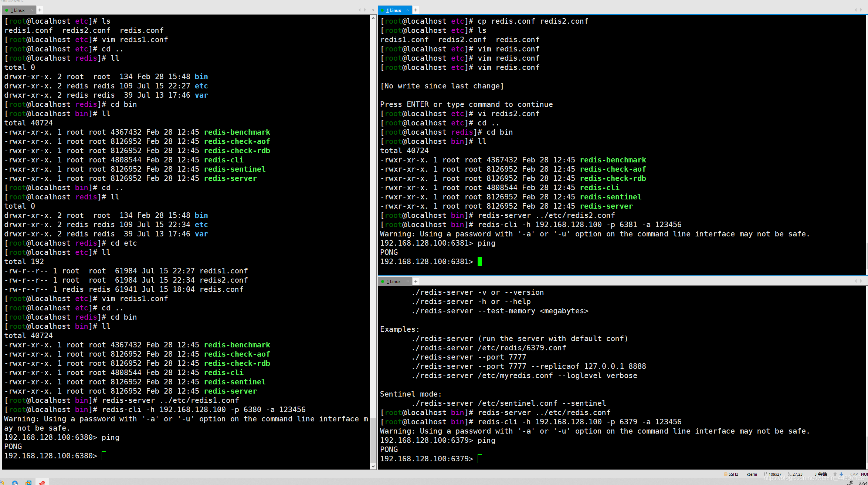Viewport: 868px width, 485px height.
Task: Click 'vi redis2.conf' in the top-right pane
Action: pyautogui.click(x=509, y=114)
